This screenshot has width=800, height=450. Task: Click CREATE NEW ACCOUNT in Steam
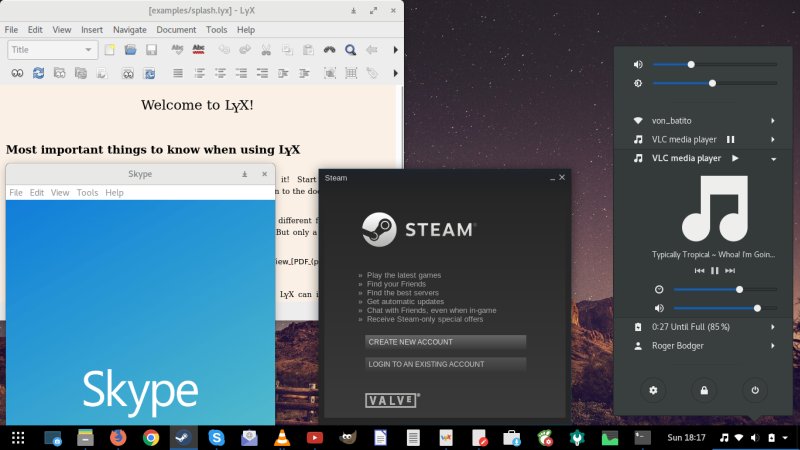click(x=445, y=342)
